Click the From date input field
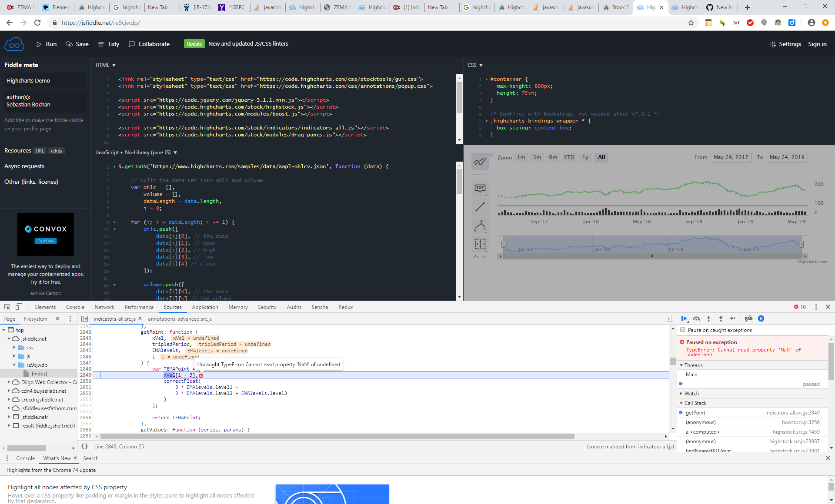835x504 pixels. tap(731, 157)
